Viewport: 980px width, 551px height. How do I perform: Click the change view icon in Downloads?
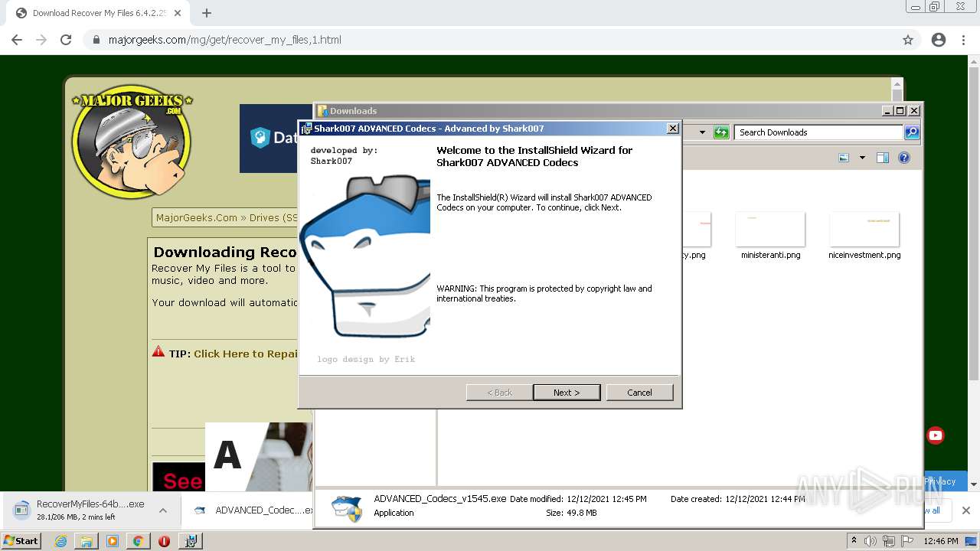pos(844,158)
